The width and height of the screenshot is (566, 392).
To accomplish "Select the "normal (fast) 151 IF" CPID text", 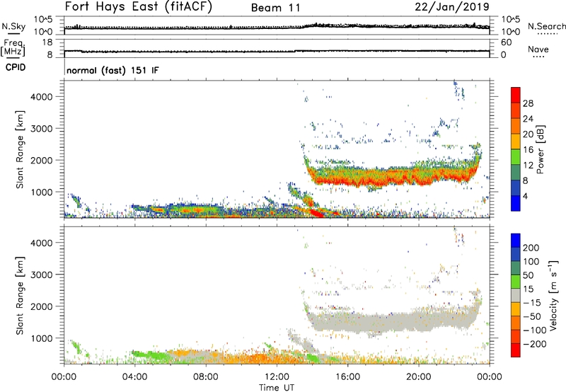I will [112, 70].
